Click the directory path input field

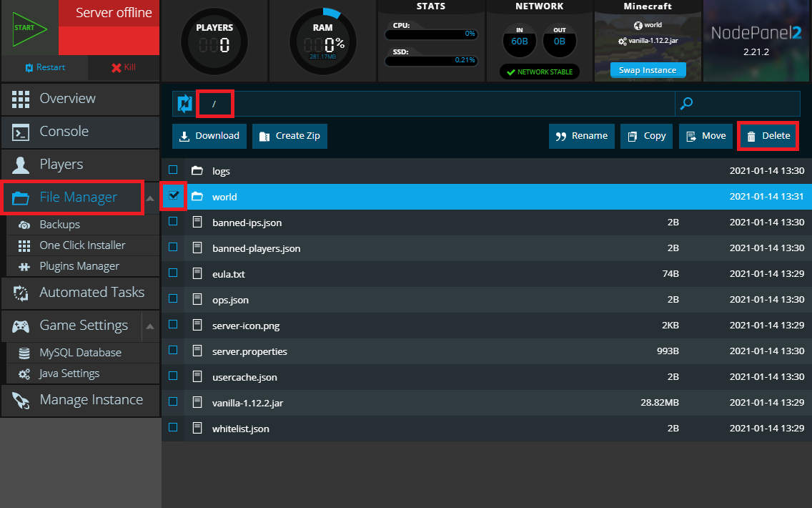435,104
